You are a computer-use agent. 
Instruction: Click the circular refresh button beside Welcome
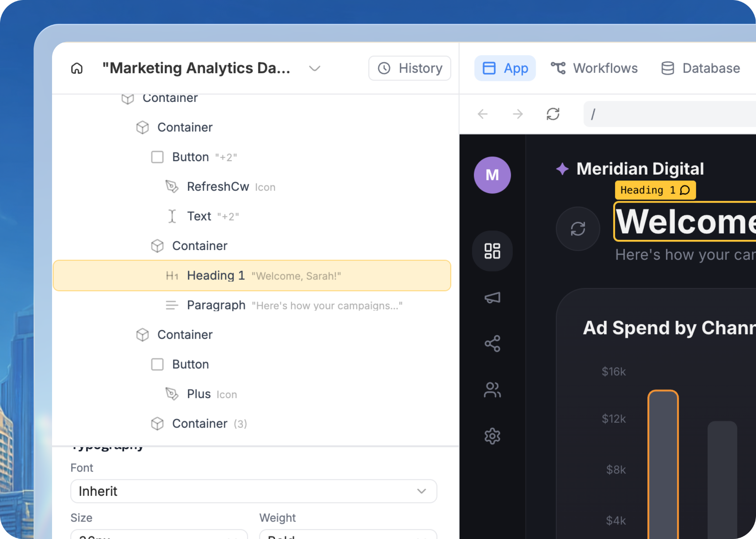click(x=578, y=229)
